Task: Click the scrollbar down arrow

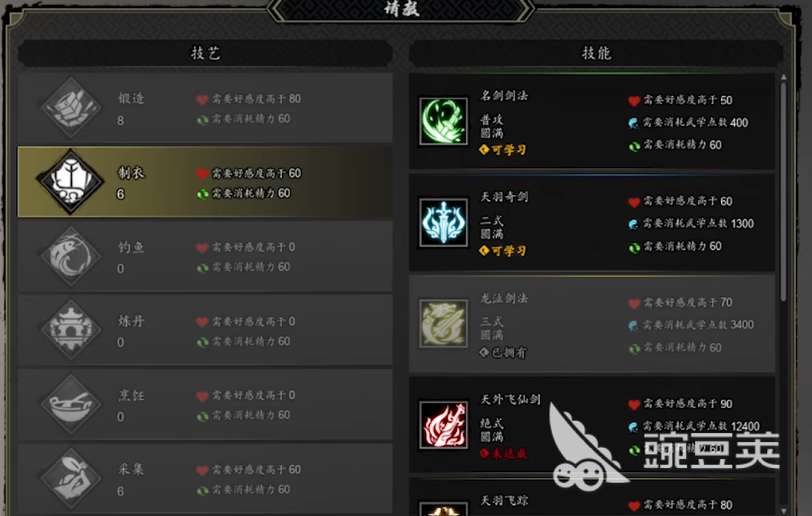Action: tap(784, 511)
